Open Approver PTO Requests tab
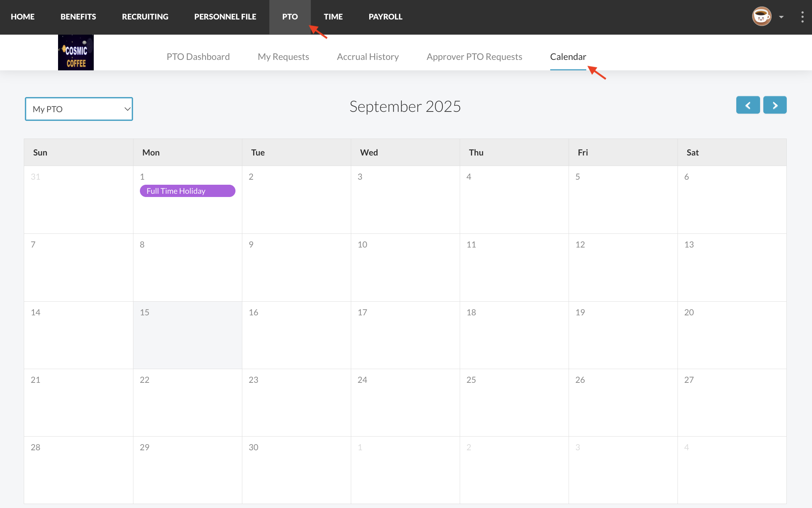 (x=474, y=57)
